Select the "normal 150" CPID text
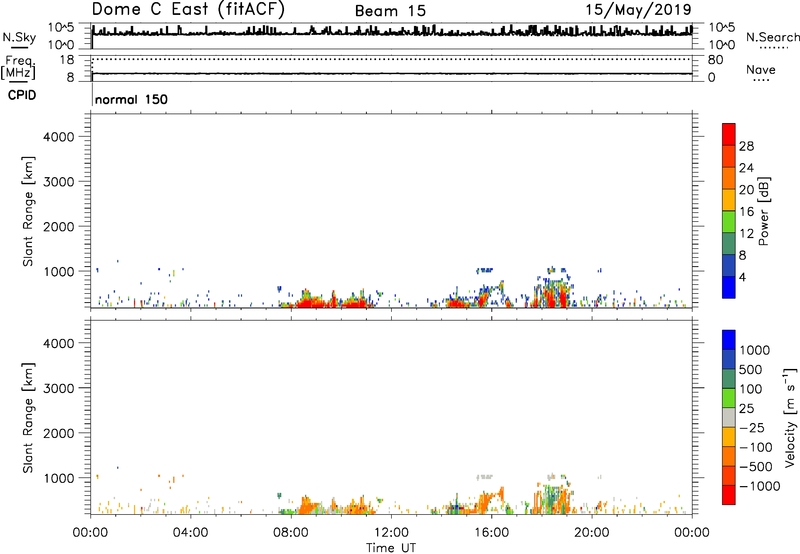Viewport: 800px width, 554px height. [131, 99]
